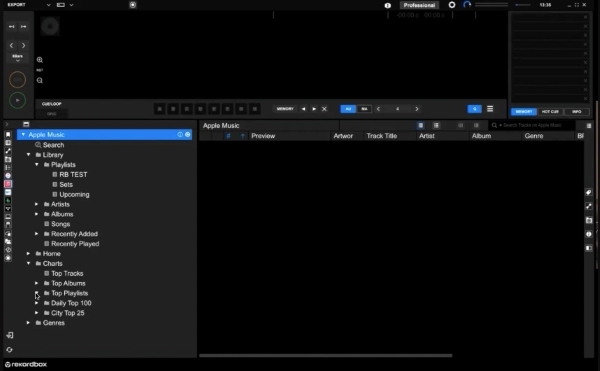Click the RST zoom reset label
The width and height of the screenshot is (600, 371).
(x=40, y=70)
